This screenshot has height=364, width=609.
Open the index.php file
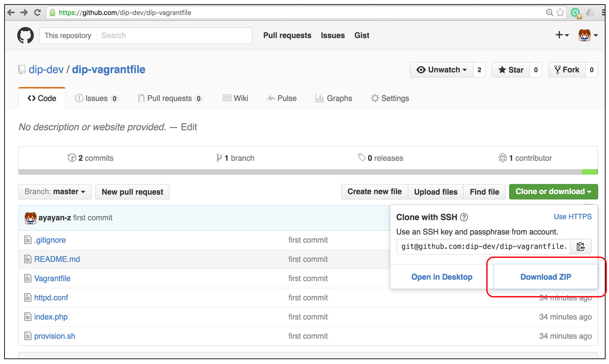(x=51, y=317)
